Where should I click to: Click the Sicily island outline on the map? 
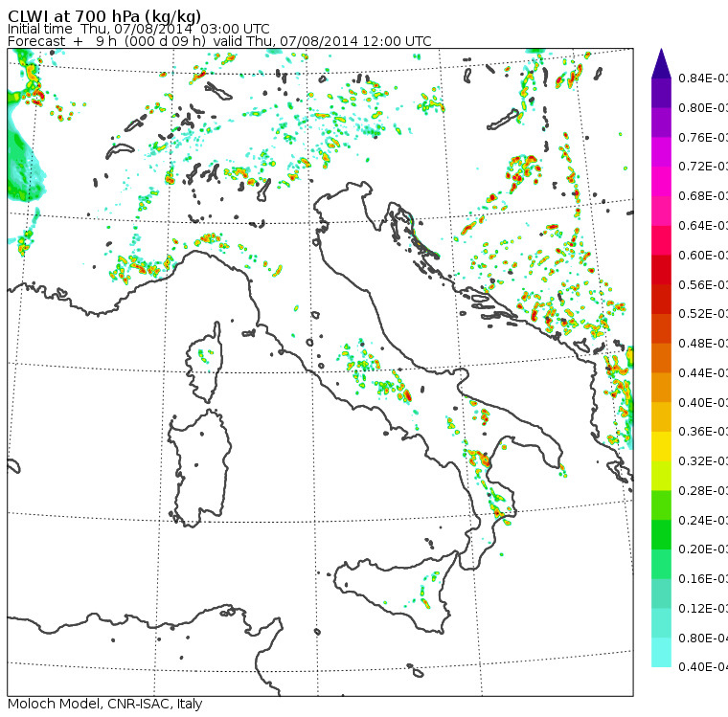point(396,593)
